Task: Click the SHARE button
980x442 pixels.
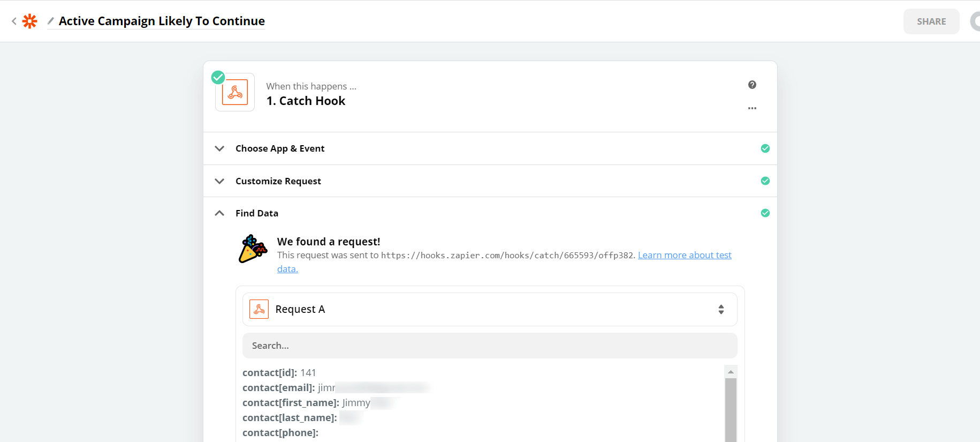Action: [931, 21]
